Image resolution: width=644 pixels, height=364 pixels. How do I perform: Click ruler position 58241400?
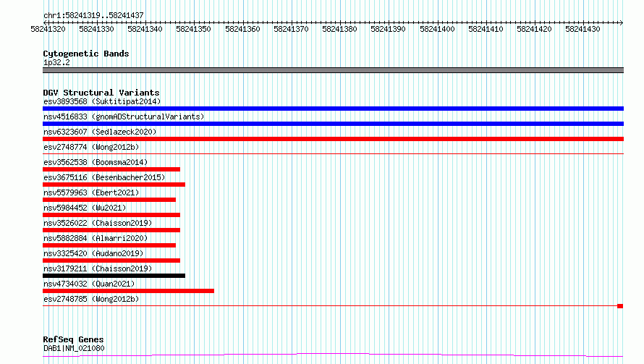(x=437, y=29)
